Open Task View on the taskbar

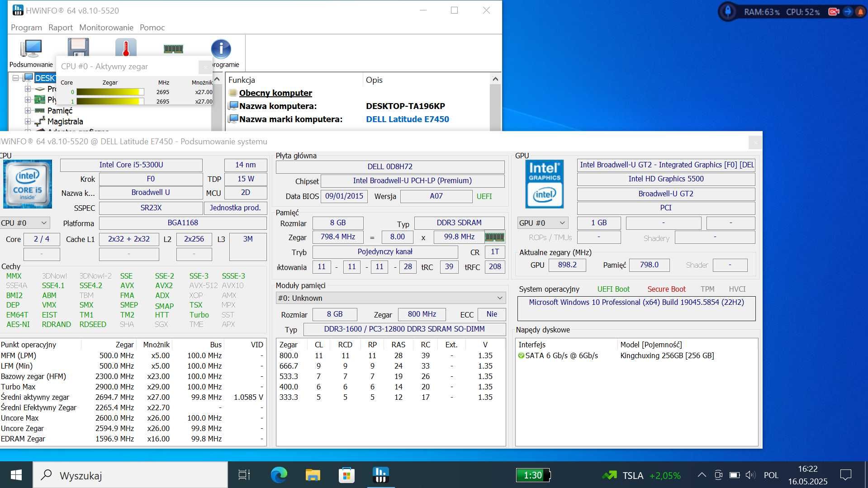click(x=244, y=475)
